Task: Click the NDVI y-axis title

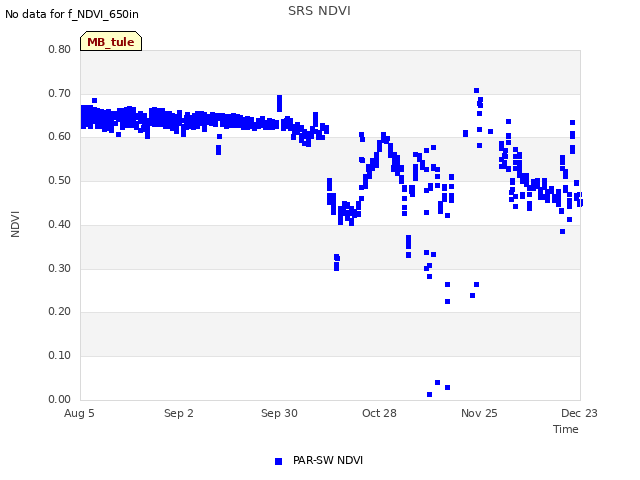Action: tap(15, 224)
